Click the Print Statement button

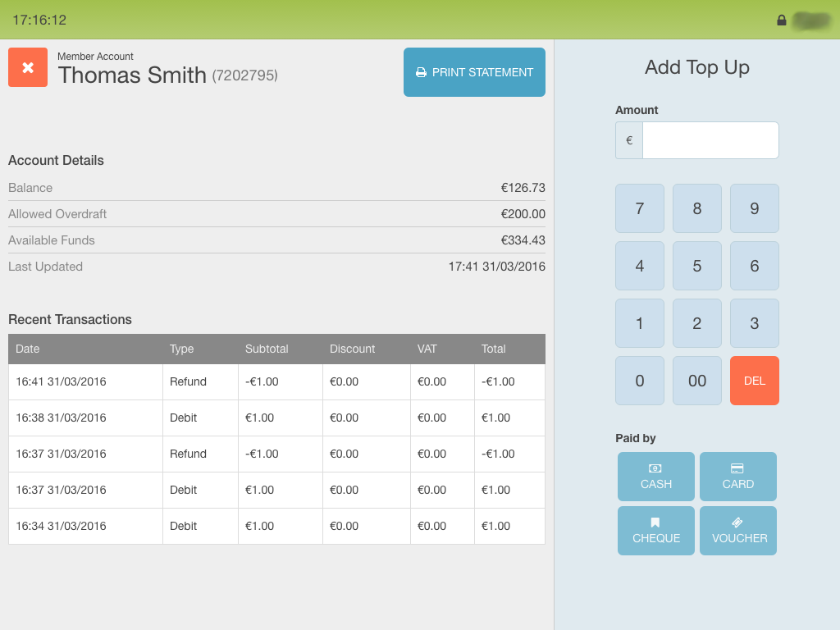(x=474, y=72)
